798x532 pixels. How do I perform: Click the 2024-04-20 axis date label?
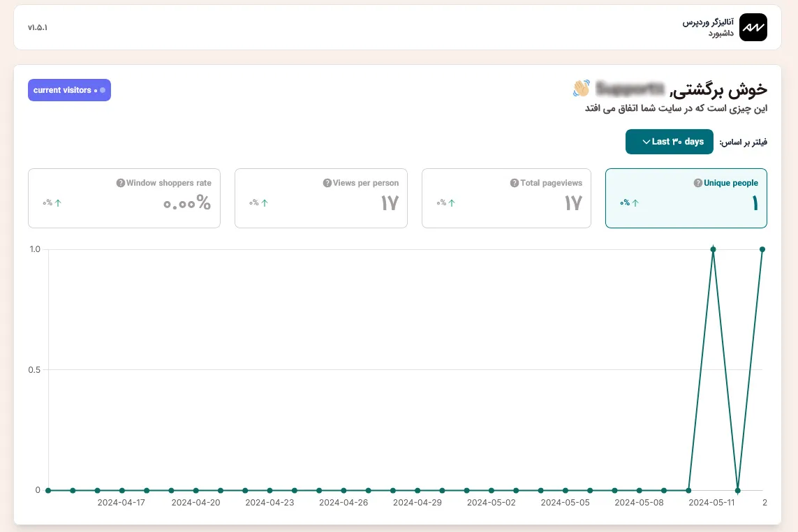(196, 503)
